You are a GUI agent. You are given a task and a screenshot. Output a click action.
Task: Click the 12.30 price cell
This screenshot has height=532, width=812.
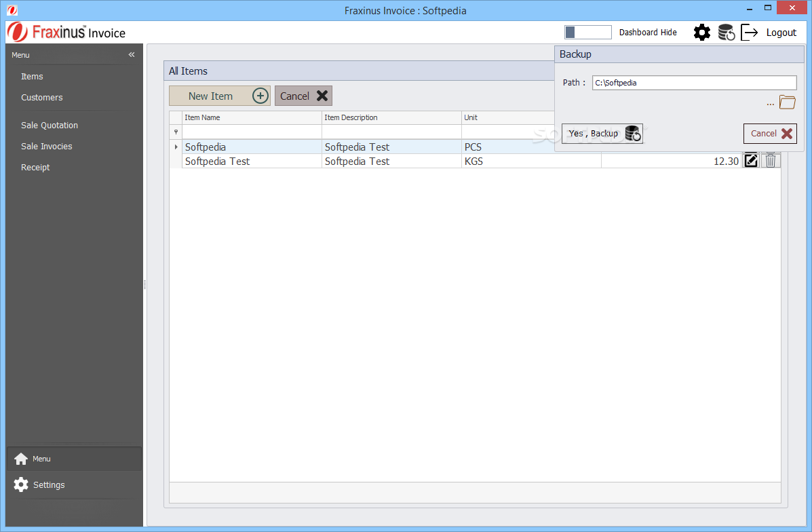(x=671, y=161)
